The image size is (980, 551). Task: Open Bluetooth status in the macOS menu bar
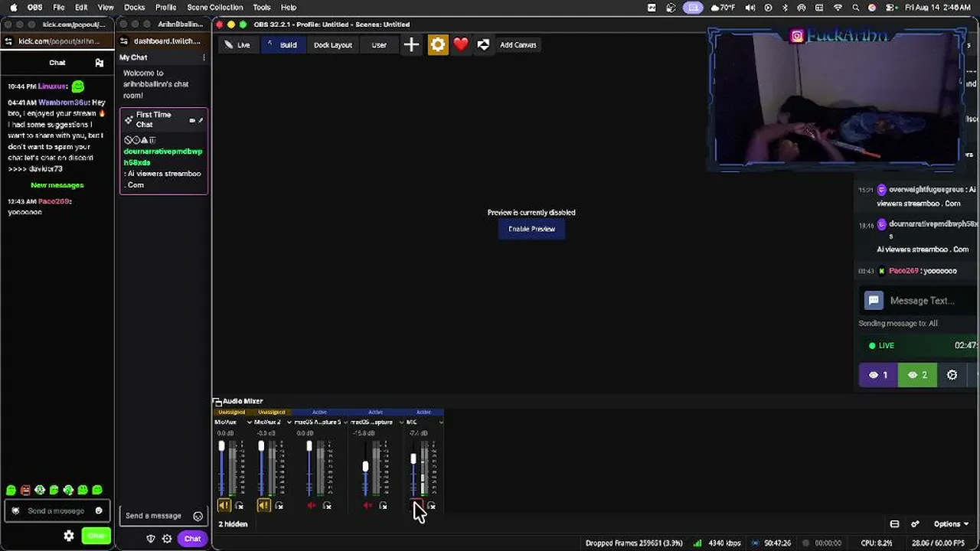click(x=785, y=8)
